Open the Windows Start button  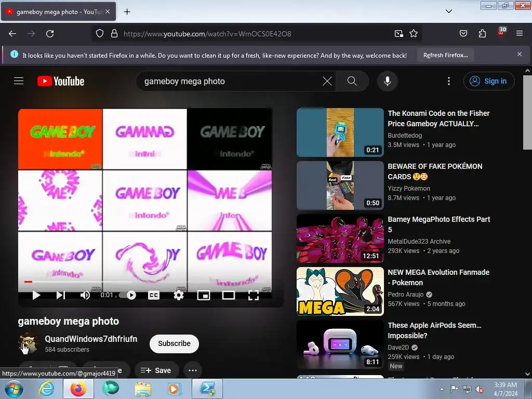click(13, 389)
